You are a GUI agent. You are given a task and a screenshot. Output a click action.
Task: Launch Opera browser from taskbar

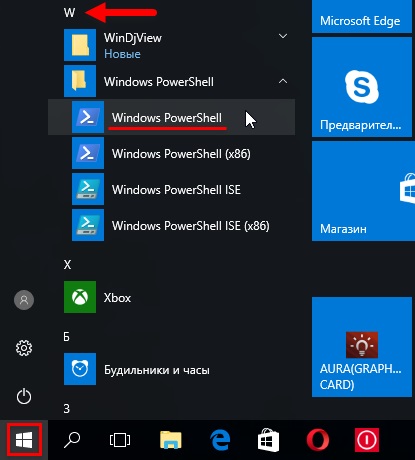tap(318, 440)
